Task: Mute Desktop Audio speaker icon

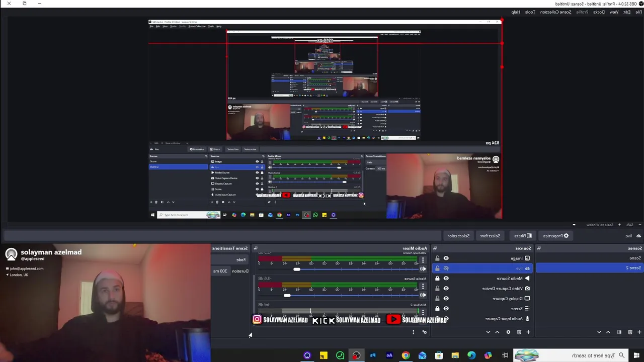Action: pyautogui.click(x=423, y=269)
